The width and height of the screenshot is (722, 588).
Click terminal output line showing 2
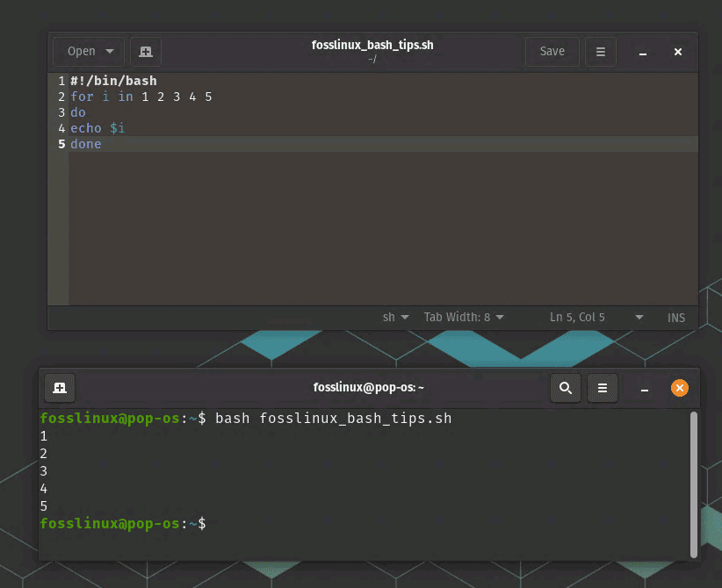click(44, 454)
